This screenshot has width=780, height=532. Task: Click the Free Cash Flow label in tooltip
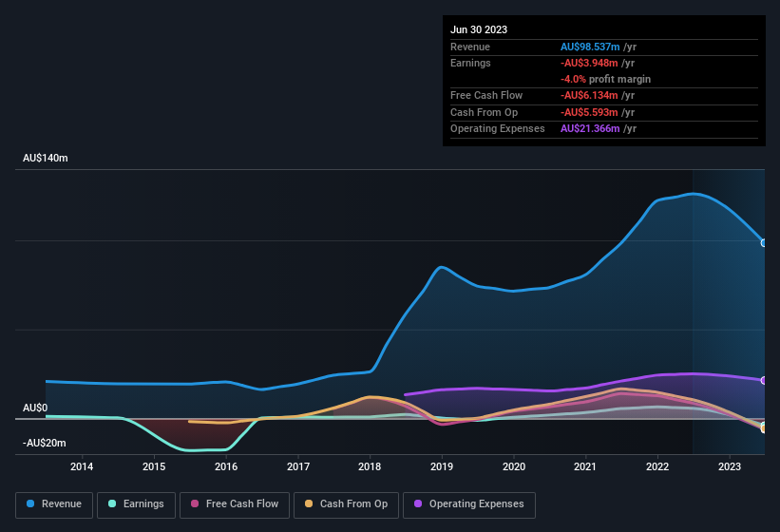[x=486, y=95]
